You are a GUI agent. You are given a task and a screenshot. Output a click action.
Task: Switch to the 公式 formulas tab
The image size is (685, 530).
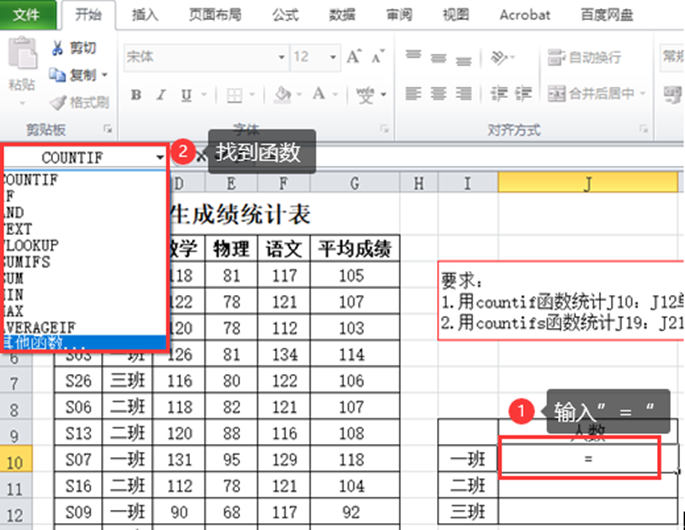pyautogui.click(x=285, y=15)
